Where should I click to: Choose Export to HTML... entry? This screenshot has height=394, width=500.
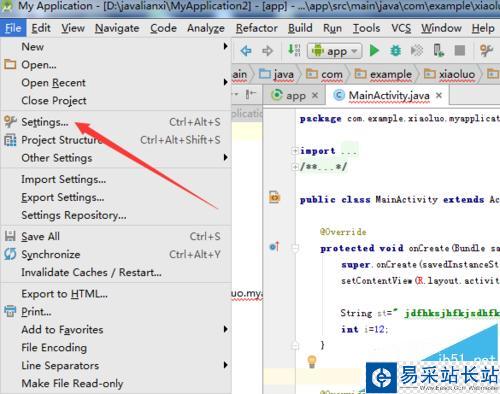[x=116, y=294]
